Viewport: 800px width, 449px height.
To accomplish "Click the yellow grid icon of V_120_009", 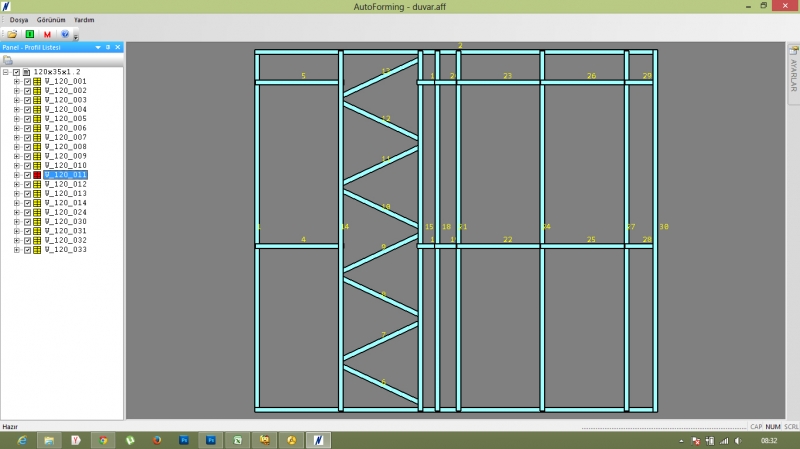I will click(x=37, y=157).
